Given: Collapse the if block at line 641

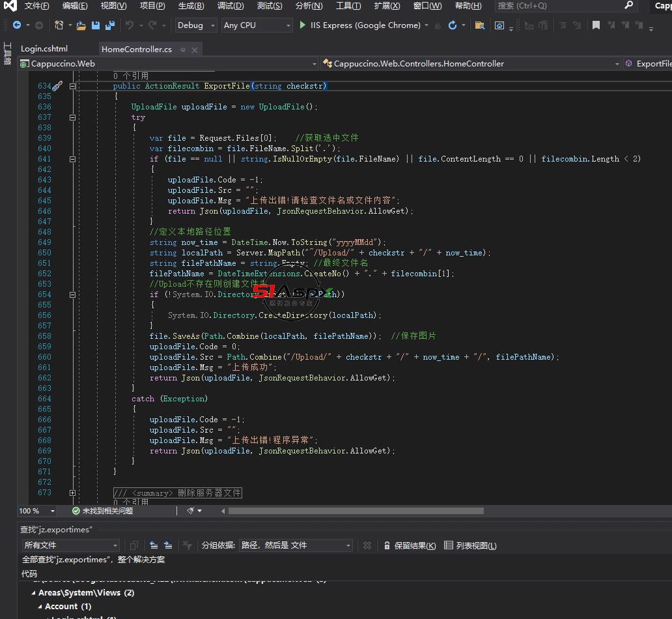Looking at the screenshot, I should point(72,159).
